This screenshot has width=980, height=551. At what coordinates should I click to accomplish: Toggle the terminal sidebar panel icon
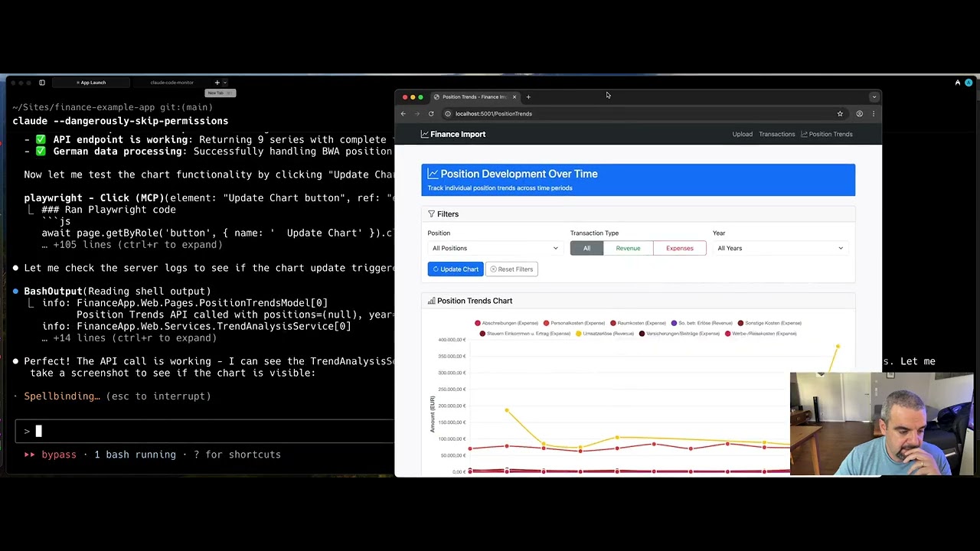tap(42, 83)
